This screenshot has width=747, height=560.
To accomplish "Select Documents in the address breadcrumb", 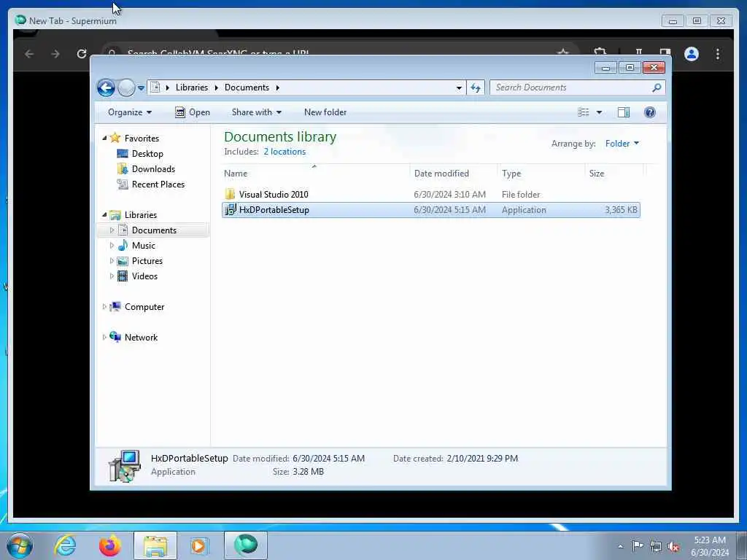I will 247,87.
